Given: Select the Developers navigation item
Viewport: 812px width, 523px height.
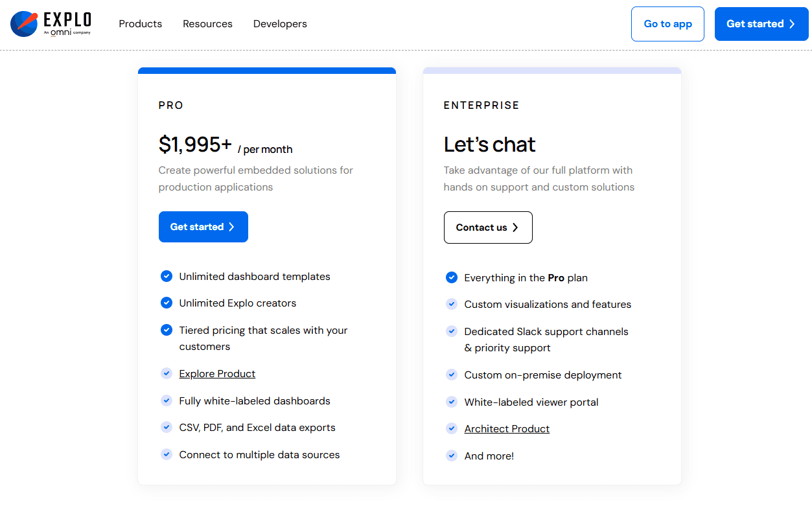Looking at the screenshot, I should coord(280,24).
